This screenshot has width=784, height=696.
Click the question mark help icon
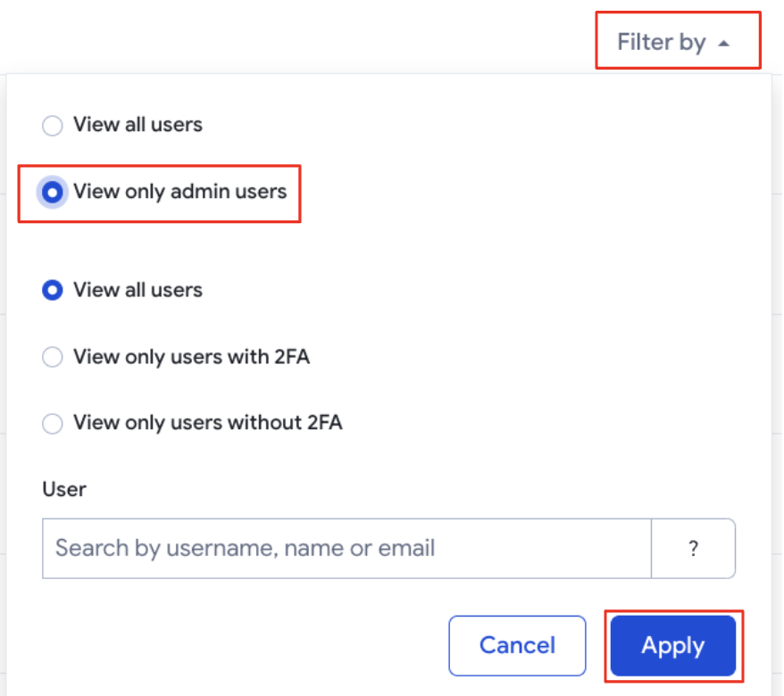click(x=693, y=549)
